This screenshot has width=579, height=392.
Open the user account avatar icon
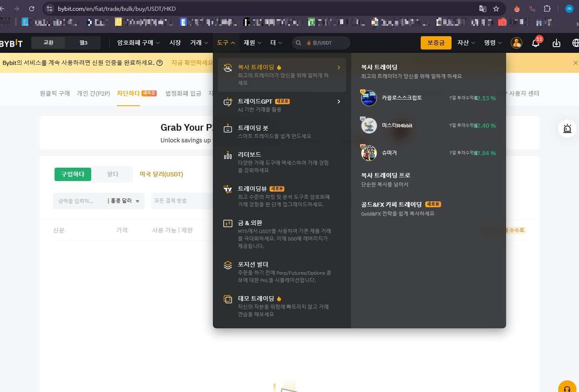point(517,43)
